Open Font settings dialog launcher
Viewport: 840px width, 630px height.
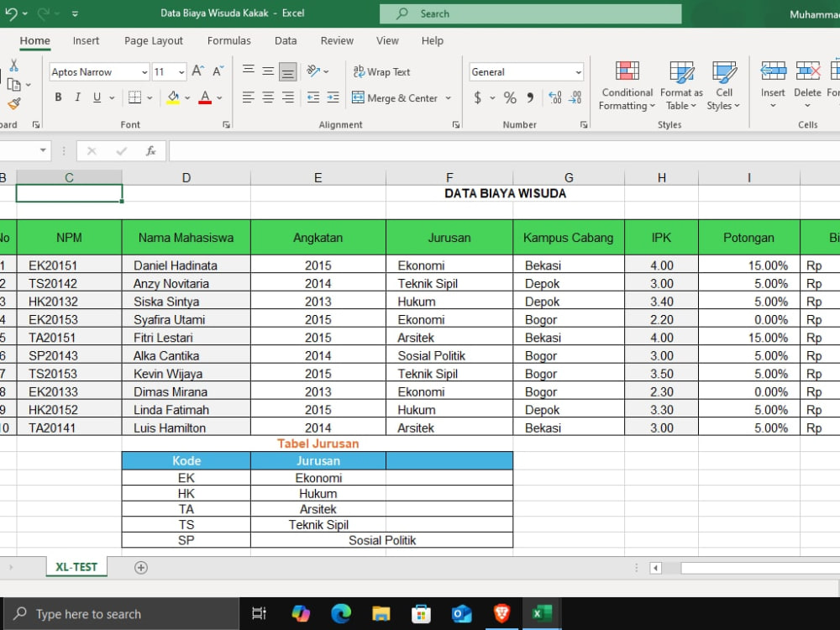point(226,124)
